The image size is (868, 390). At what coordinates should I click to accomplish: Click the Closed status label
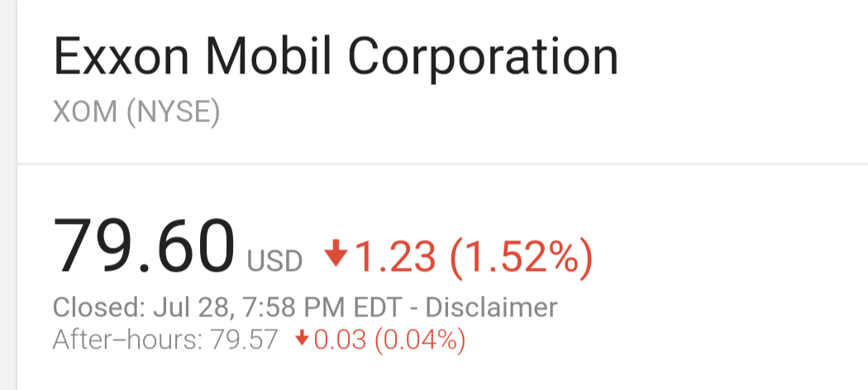pyautogui.click(x=99, y=308)
